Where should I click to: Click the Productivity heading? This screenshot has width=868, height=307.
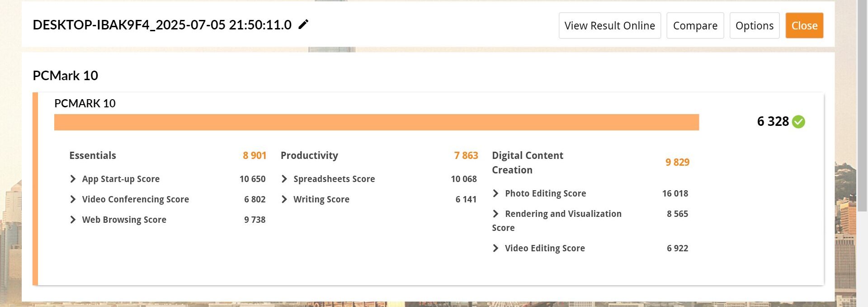[x=309, y=155]
